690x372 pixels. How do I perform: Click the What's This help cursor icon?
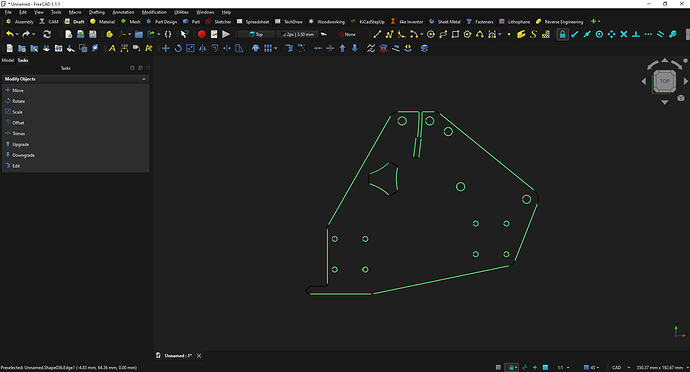[185, 34]
